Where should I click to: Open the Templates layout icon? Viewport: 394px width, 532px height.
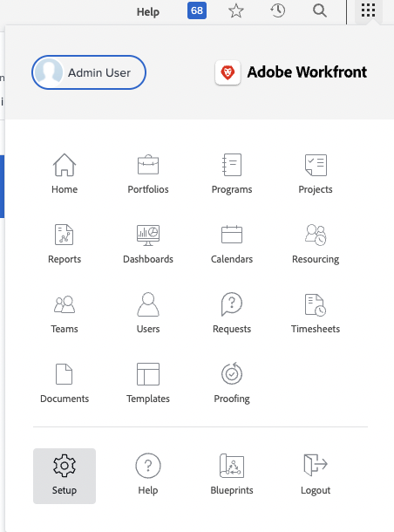point(148,374)
